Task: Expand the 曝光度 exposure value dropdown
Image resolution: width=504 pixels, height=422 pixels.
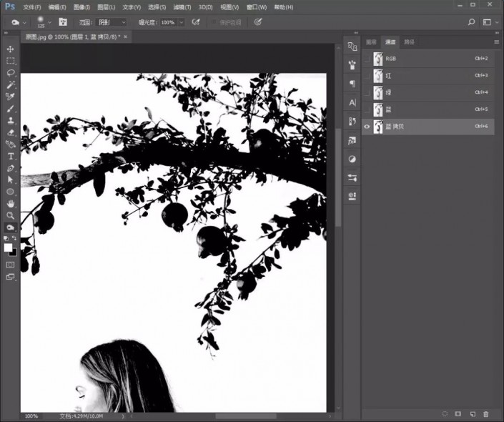Action: coord(179,22)
